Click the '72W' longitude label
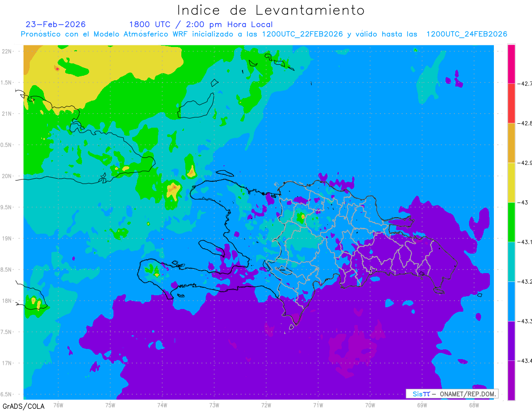Screen dimensions: 532x411 click(x=266, y=405)
